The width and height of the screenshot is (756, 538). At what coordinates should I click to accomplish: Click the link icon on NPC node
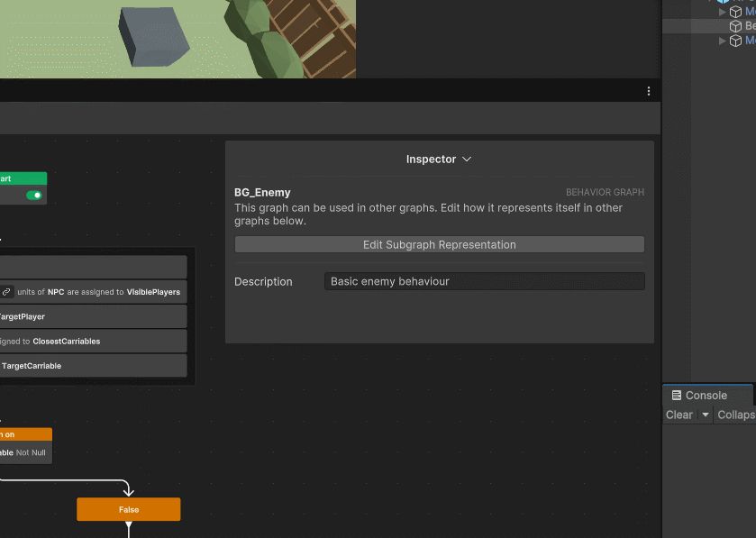point(6,292)
